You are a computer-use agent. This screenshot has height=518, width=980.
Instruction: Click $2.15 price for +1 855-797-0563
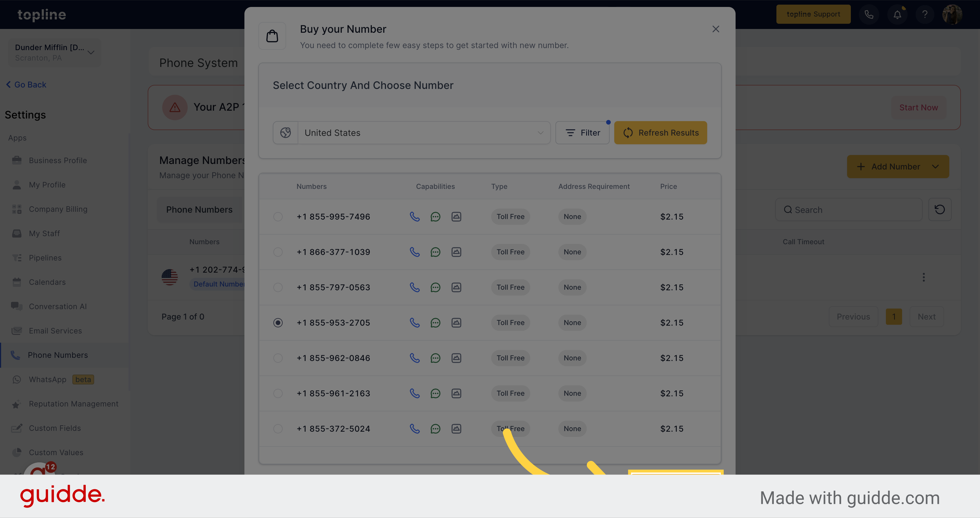pos(672,287)
